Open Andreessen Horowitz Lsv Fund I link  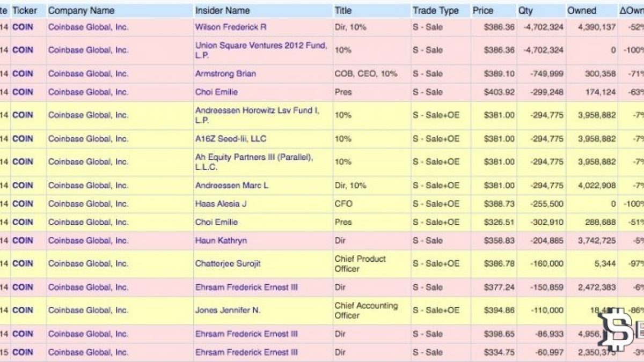(x=257, y=115)
